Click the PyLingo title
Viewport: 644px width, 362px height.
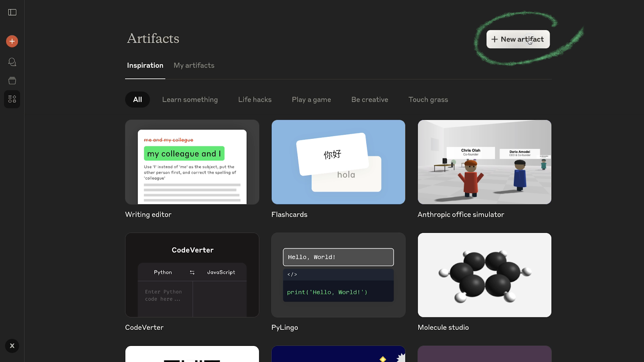[285, 327]
